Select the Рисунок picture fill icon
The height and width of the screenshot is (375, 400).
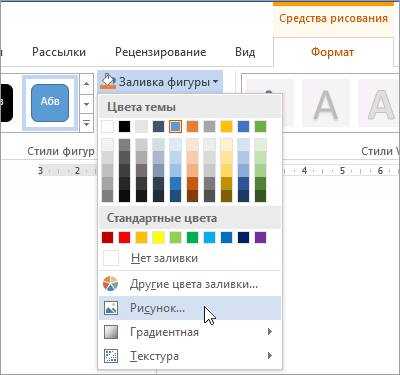point(111,308)
